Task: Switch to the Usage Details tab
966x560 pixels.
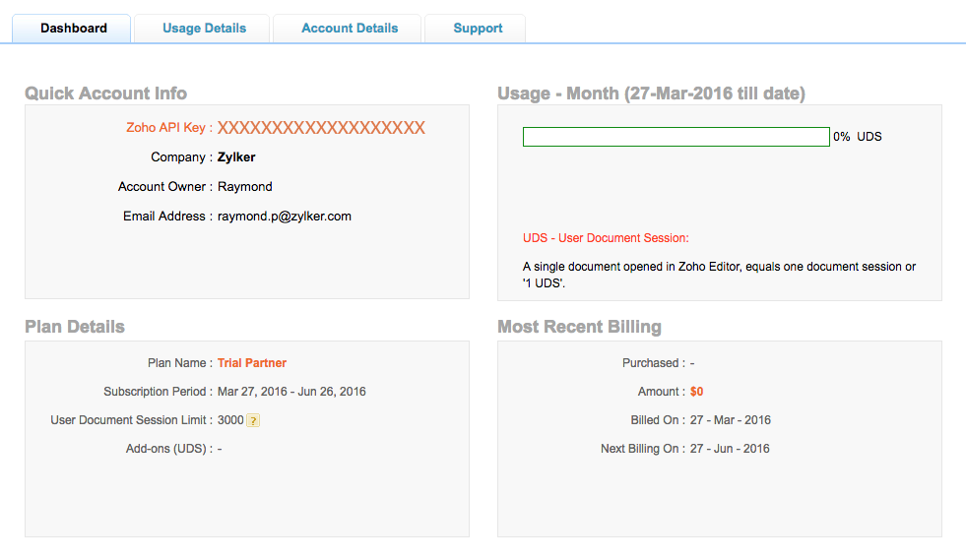Action: pyautogui.click(x=204, y=29)
